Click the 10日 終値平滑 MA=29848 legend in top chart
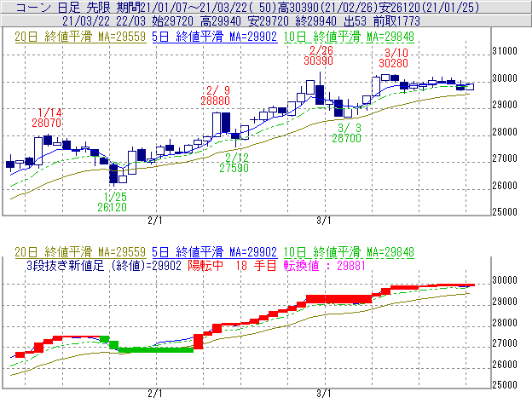This screenshot has height=403, width=532. pos(349,37)
